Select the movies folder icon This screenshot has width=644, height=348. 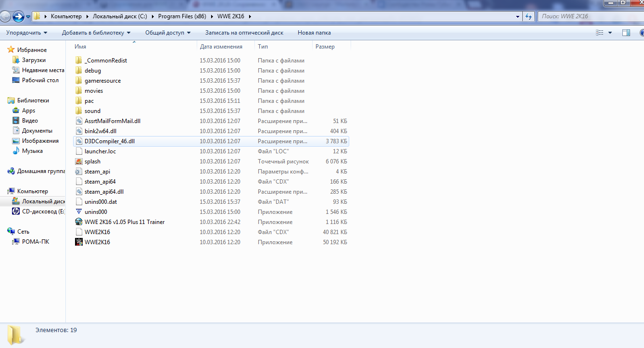(x=79, y=91)
